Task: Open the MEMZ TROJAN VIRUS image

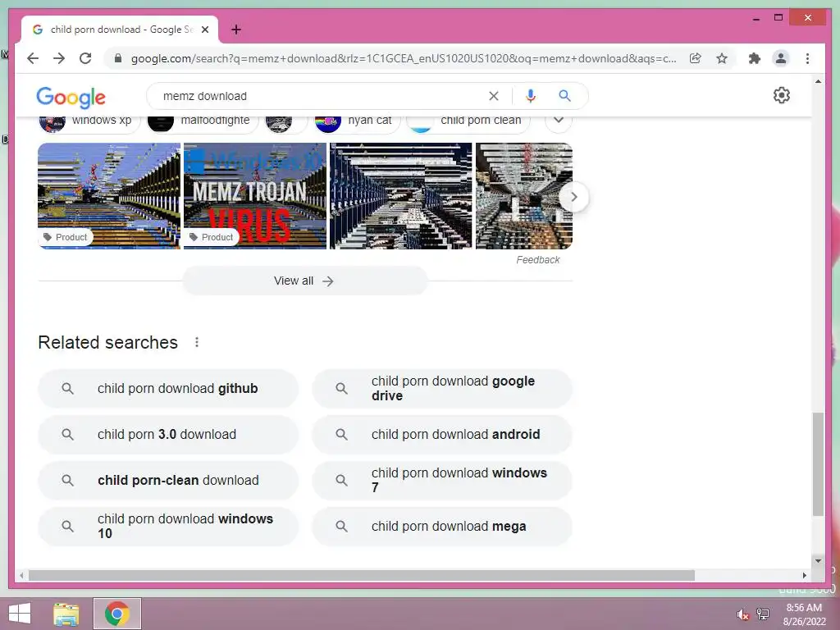Action: [255, 195]
